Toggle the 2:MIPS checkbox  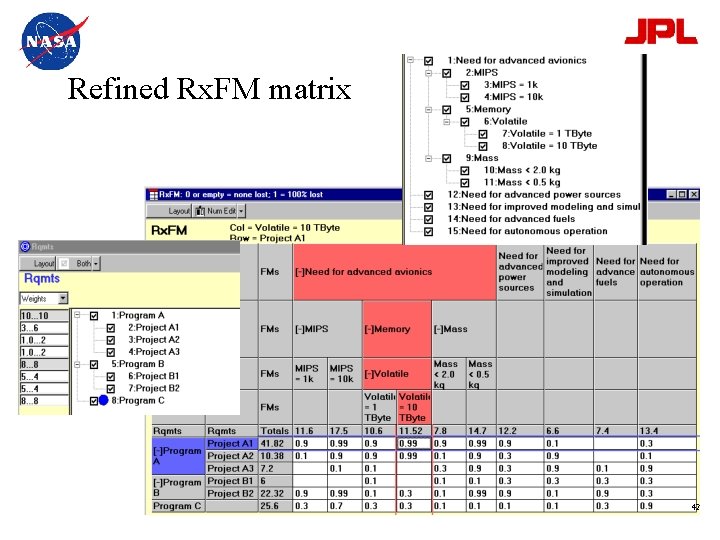(446, 73)
